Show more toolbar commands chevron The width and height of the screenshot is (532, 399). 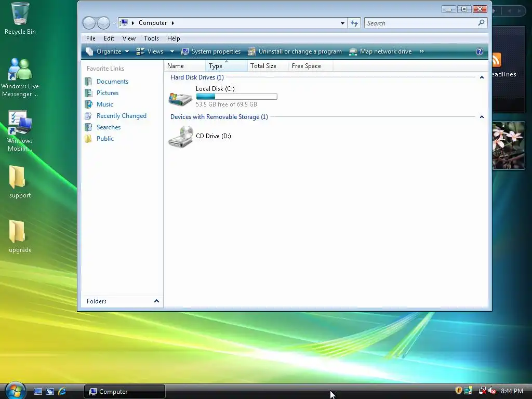point(422,51)
